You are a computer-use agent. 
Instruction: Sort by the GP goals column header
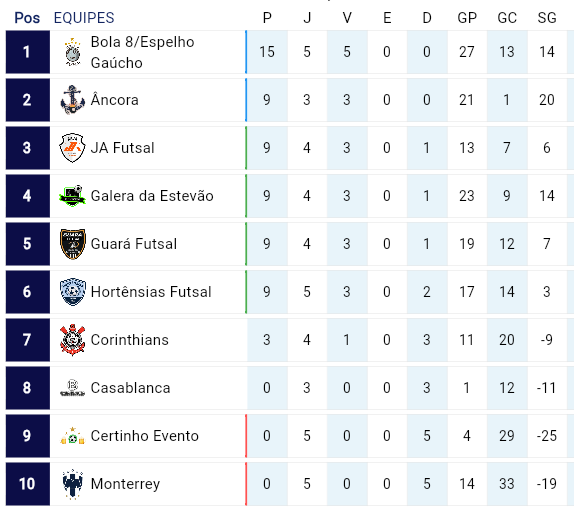click(467, 18)
